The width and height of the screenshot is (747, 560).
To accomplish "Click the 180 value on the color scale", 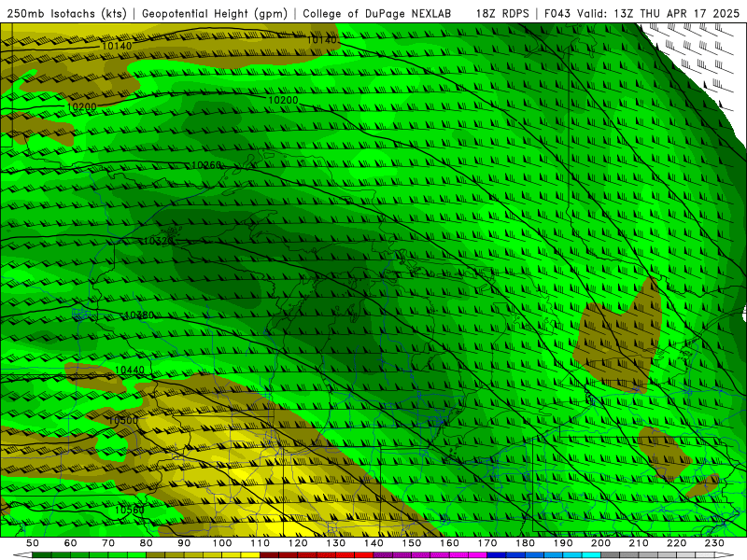I will pos(525,543).
